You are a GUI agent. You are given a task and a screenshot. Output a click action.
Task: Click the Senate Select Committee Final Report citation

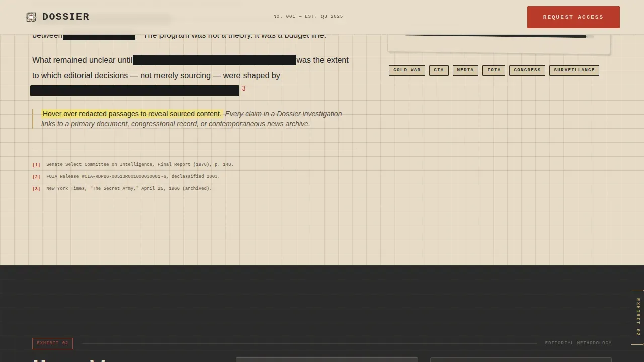[140, 164]
